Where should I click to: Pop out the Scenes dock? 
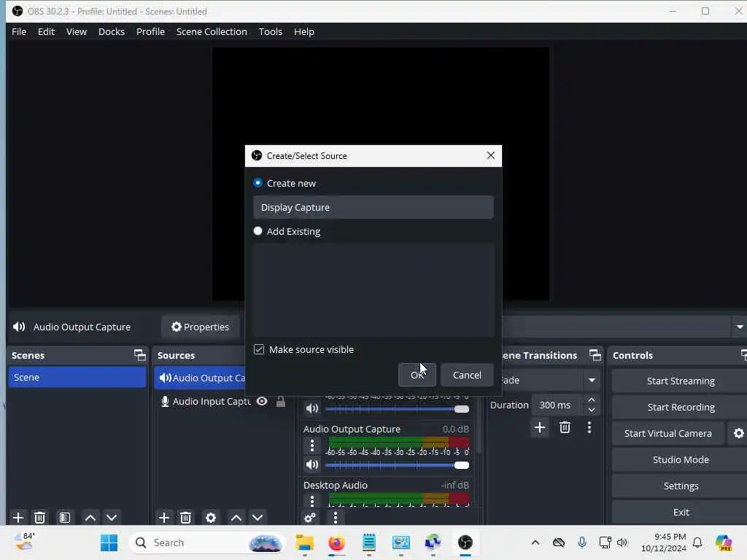(139, 355)
